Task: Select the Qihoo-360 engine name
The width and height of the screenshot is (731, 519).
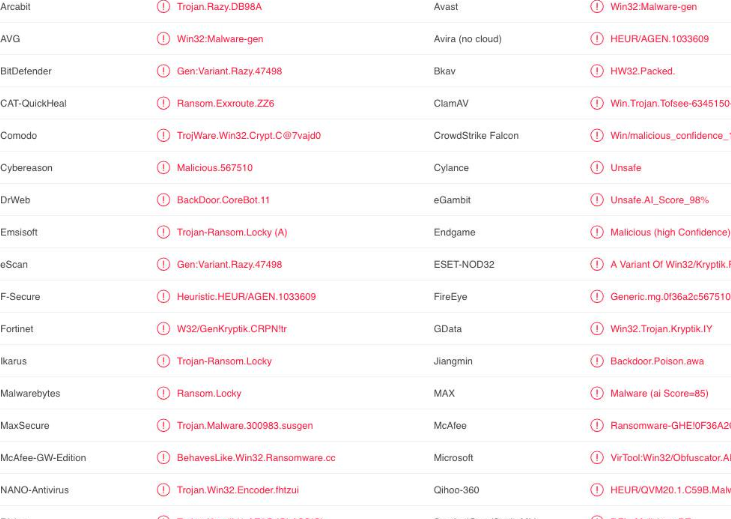Action: (456, 490)
